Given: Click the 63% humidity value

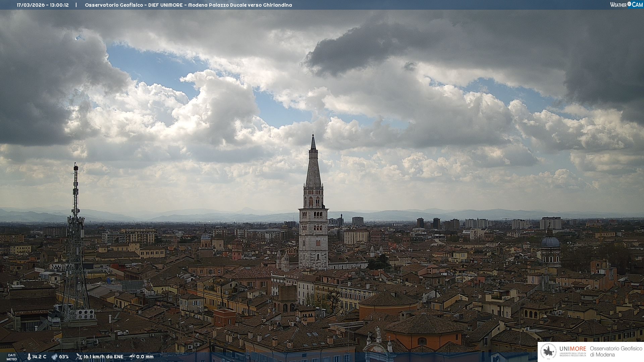Looking at the screenshot, I should [x=64, y=357].
